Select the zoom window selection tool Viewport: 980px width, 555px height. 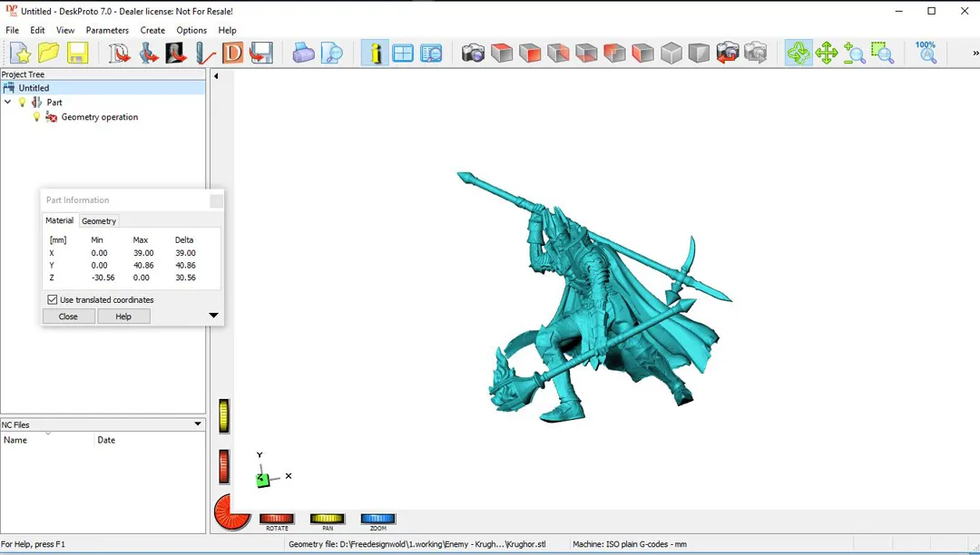[883, 54]
